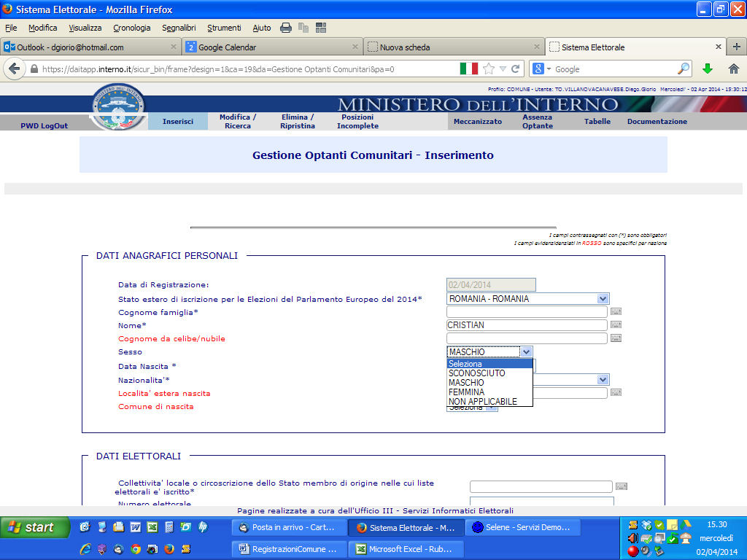Image resolution: width=747 pixels, height=560 pixels.
Task: Open the Segnalibri menu
Action: click(x=179, y=28)
